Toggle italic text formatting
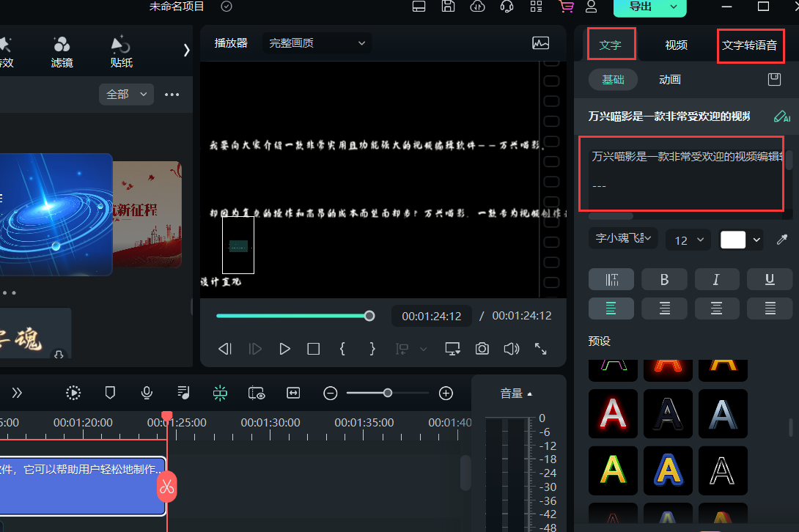The width and height of the screenshot is (799, 532). pyautogui.click(x=716, y=279)
